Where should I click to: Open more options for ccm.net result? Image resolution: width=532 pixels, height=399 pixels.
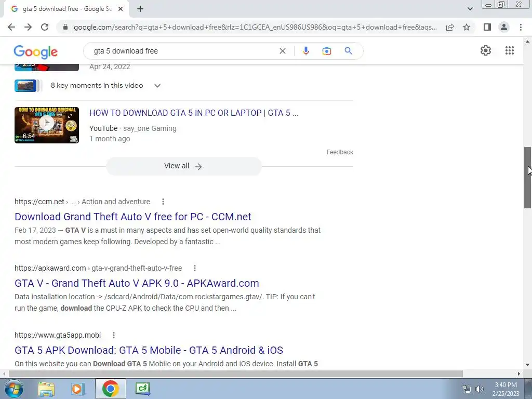click(163, 202)
